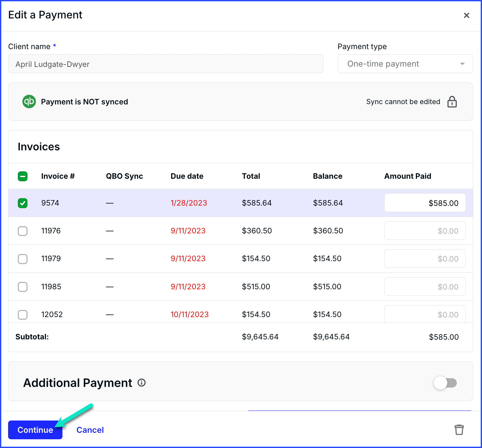The width and height of the screenshot is (482, 448).
Task: Click amount paid field for invoice 12052
Action: [425, 314]
